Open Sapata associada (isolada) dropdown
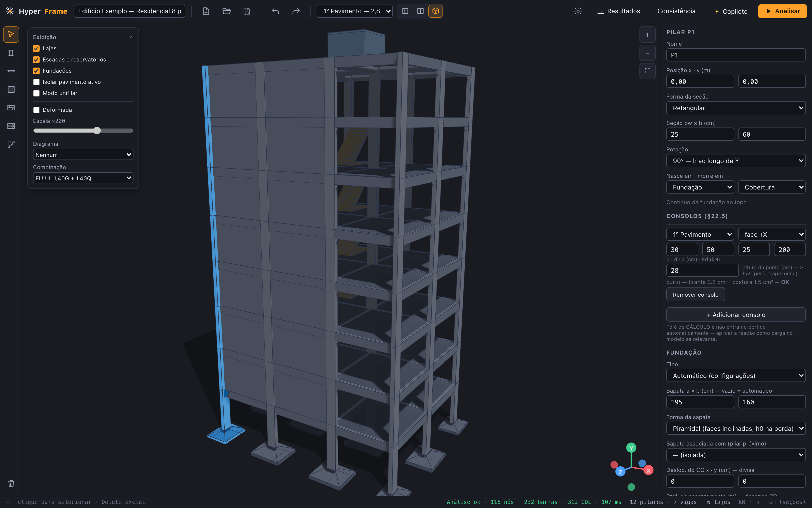The image size is (812, 508). coord(736,455)
